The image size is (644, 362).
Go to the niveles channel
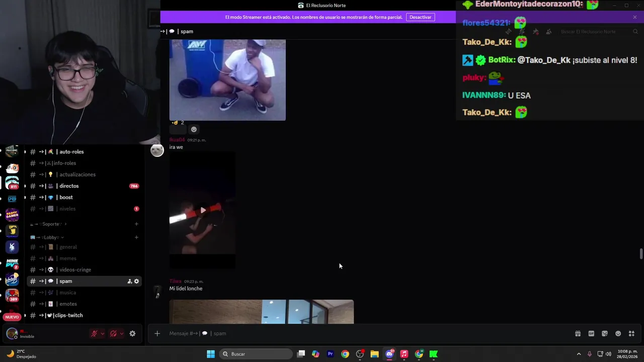pos(84,209)
